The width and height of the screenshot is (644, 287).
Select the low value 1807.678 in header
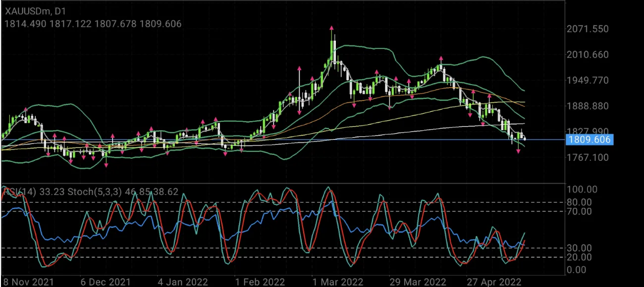(x=115, y=24)
